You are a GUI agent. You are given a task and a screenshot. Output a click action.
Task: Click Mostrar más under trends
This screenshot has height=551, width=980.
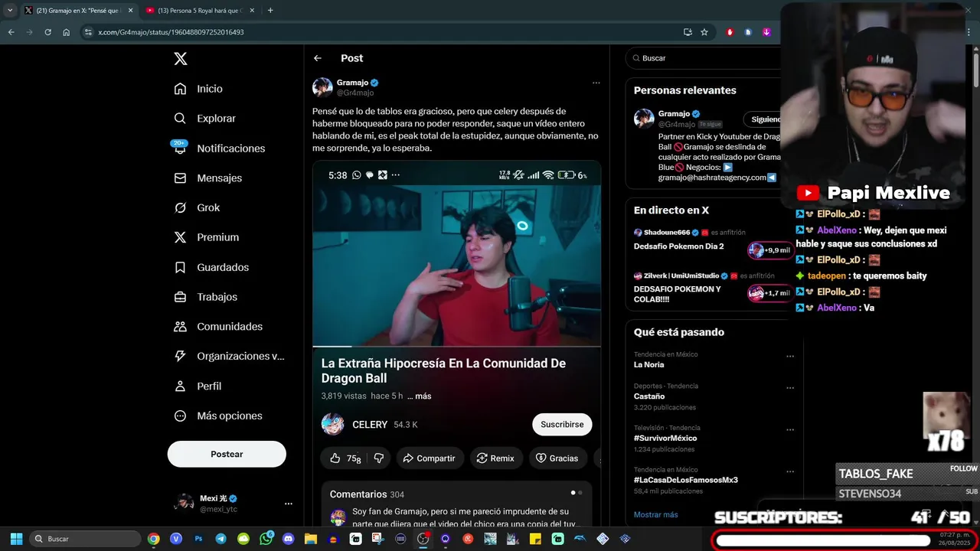pos(655,514)
